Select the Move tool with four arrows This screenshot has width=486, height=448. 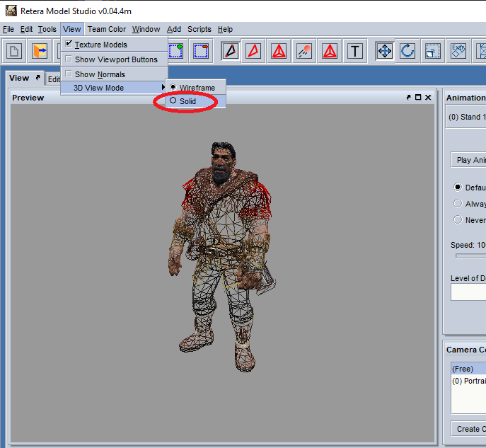click(x=385, y=51)
